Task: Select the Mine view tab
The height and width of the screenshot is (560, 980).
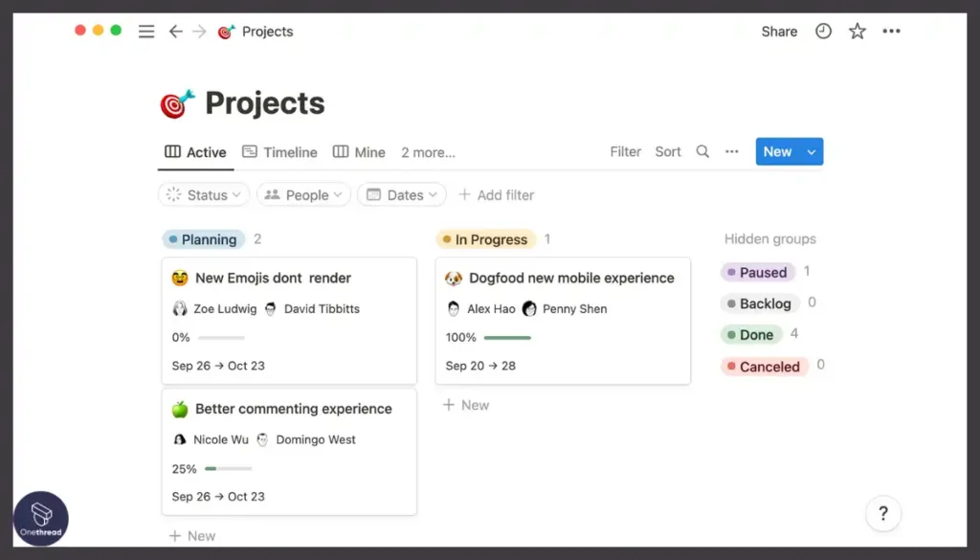Action: [359, 151]
